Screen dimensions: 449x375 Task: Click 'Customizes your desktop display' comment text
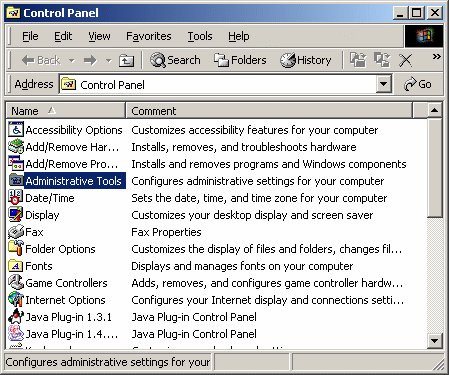(252, 215)
